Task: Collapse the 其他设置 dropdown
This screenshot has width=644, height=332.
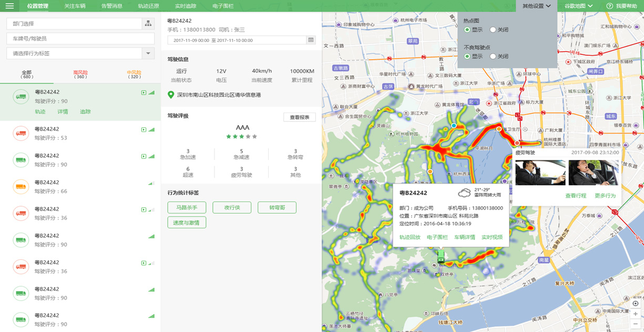Action: pyautogui.click(x=537, y=6)
